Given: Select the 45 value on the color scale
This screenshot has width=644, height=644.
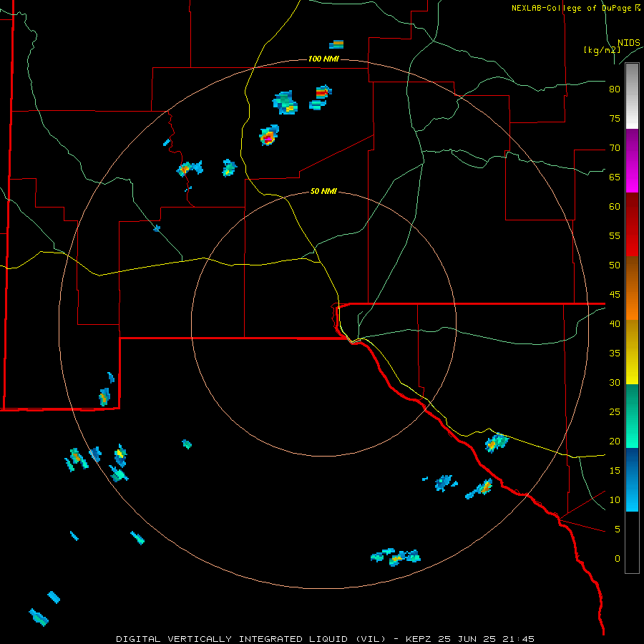Looking at the screenshot, I should (x=615, y=295).
